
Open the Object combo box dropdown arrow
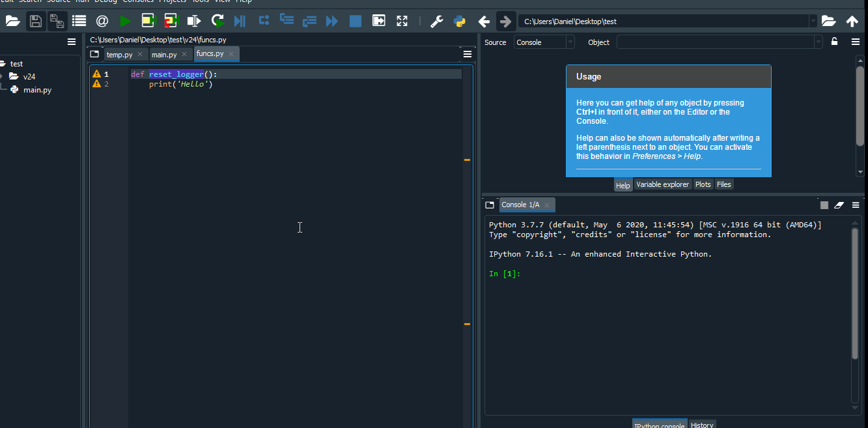[819, 42]
